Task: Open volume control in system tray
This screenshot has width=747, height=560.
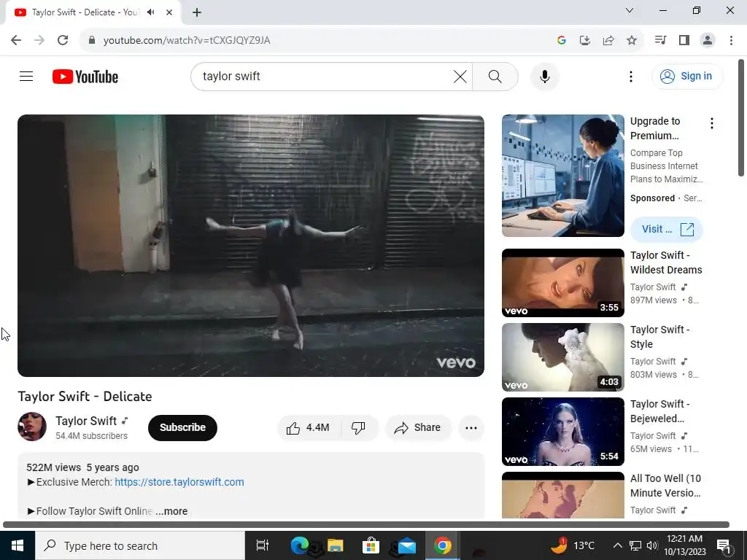Action: [x=652, y=545]
